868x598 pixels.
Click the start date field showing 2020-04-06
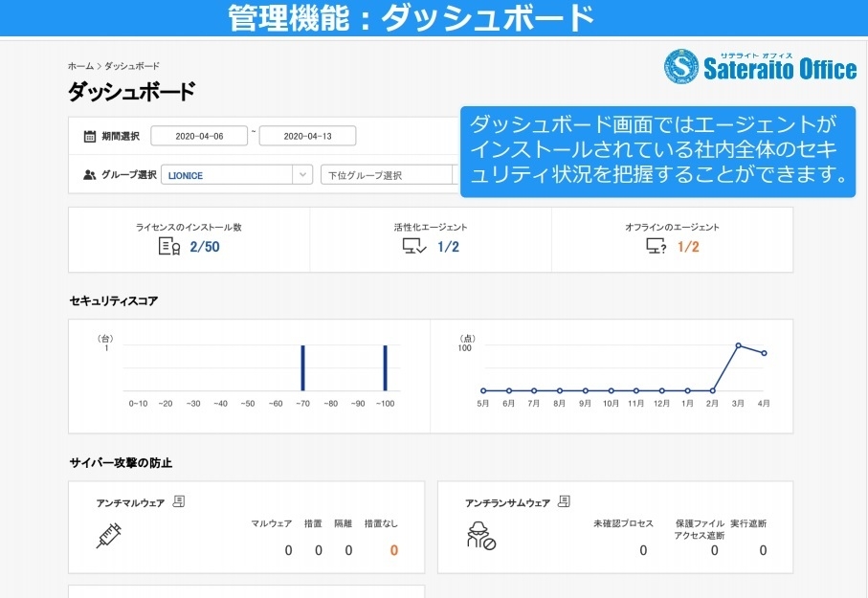[x=198, y=135]
